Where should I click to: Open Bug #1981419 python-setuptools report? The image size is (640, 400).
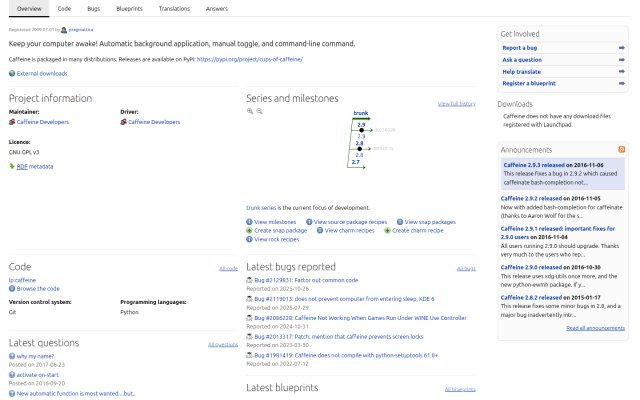[346, 356]
